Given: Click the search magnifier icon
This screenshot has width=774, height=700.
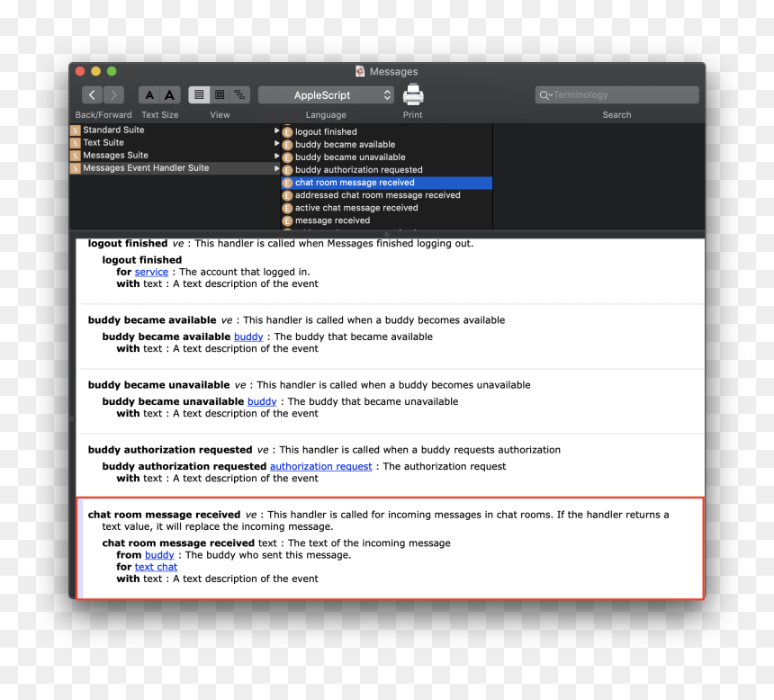Looking at the screenshot, I should click(545, 94).
